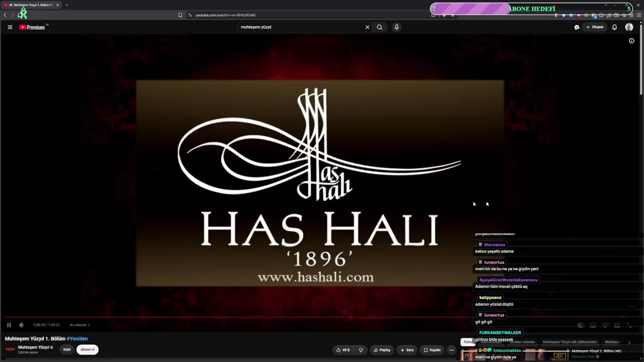This screenshot has height=362, width=644.
Task: Toggle the autoplay switch
Action: point(581,325)
